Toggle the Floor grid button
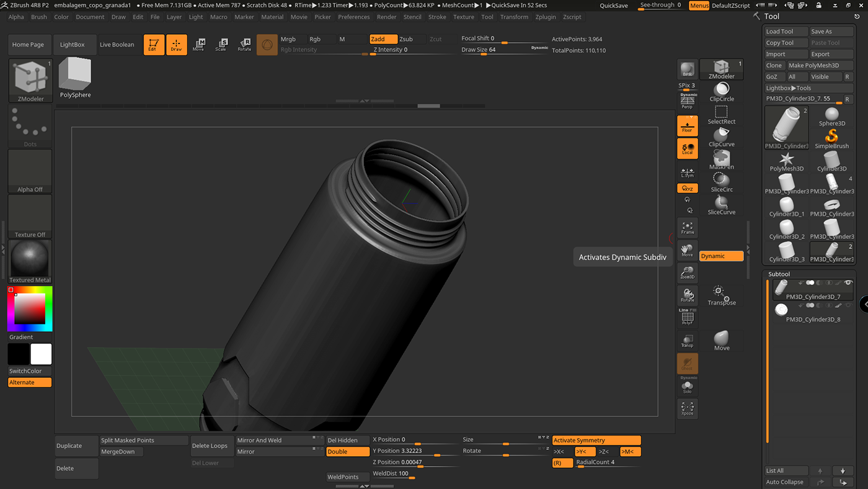 (x=687, y=125)
